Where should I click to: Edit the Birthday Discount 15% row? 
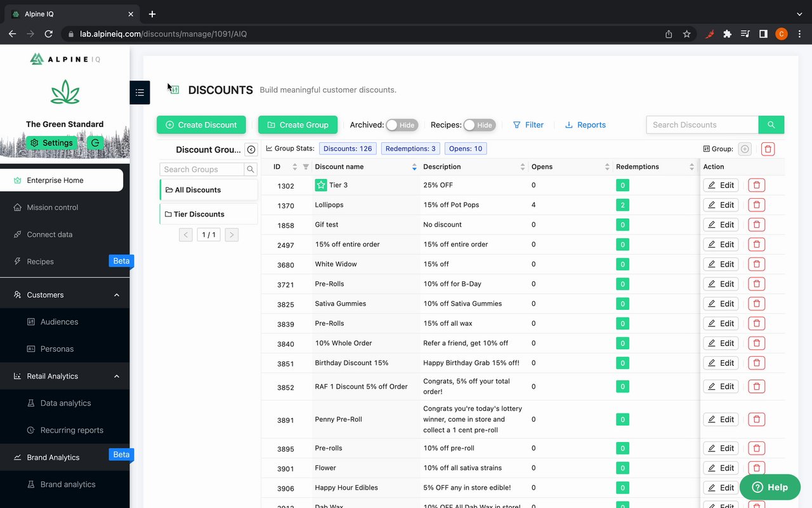tap(721, 363)
